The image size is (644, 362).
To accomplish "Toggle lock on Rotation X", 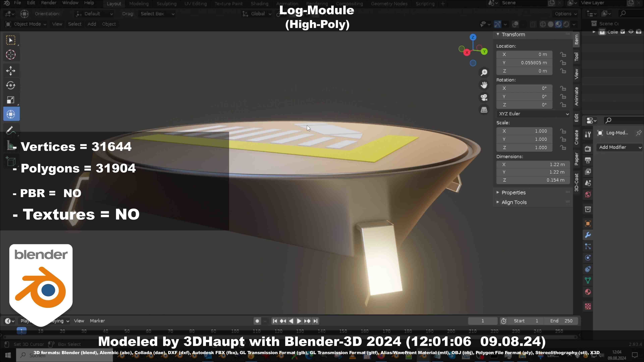I will pos(563,88).
